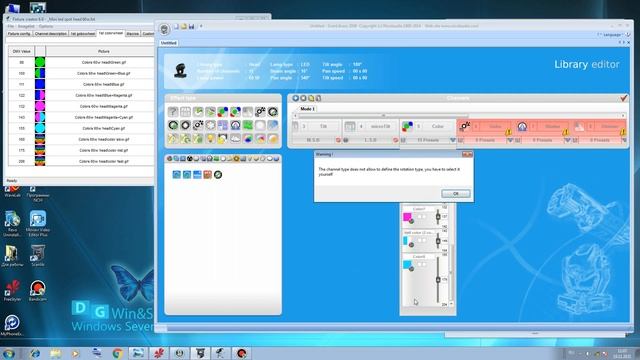Select the green gobo wheel effect icon
The width and height of the screenshot is (640, 360).
click(x=173, y=125)
